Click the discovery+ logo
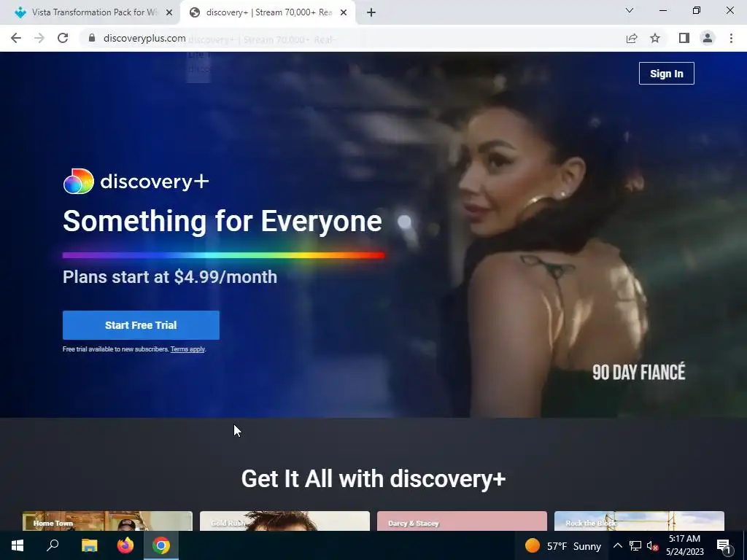The height and width of the screenshot is (560, 747). point(136,182)
